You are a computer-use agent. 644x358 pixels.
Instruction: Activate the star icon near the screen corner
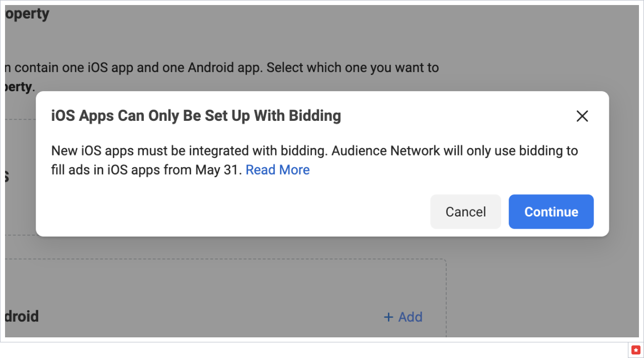click(635, 349)
